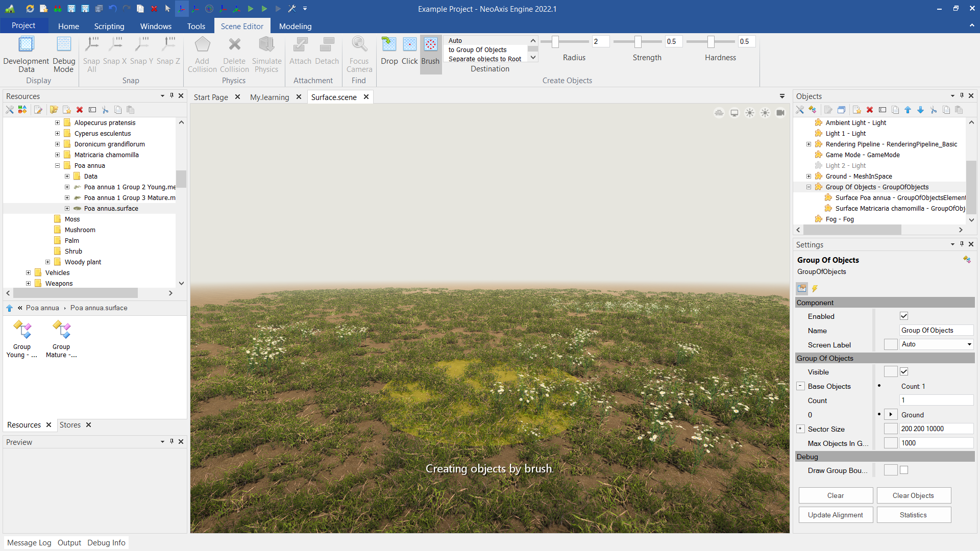980x551 pixels.
Task: Adjust the Radius slider handle
Action: [555, 42]
